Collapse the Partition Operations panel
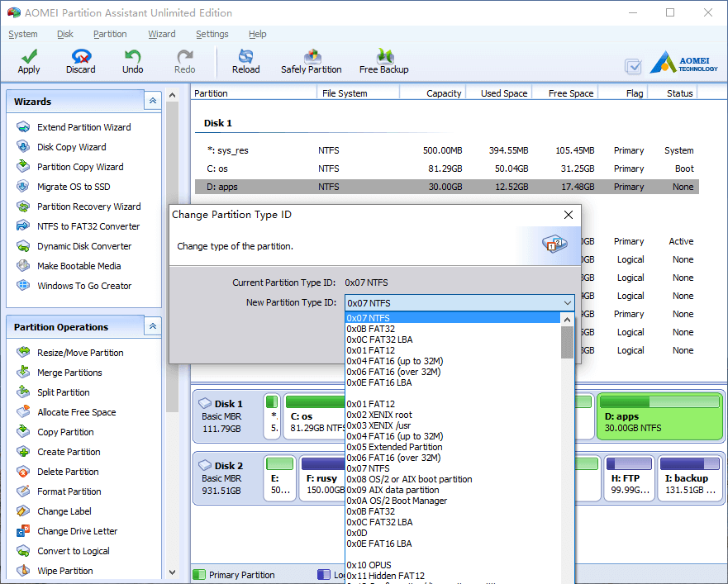This screenshot has height=584, width=728. point(153,326)
